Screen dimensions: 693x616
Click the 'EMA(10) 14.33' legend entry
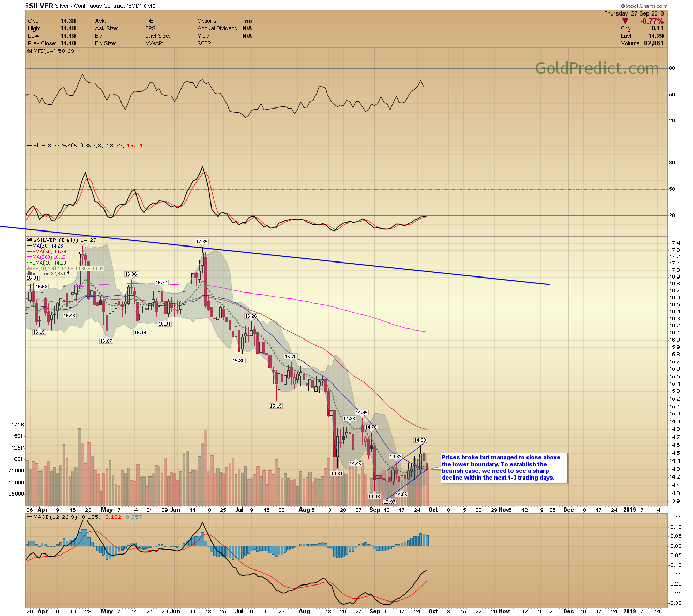coord(49,263)
